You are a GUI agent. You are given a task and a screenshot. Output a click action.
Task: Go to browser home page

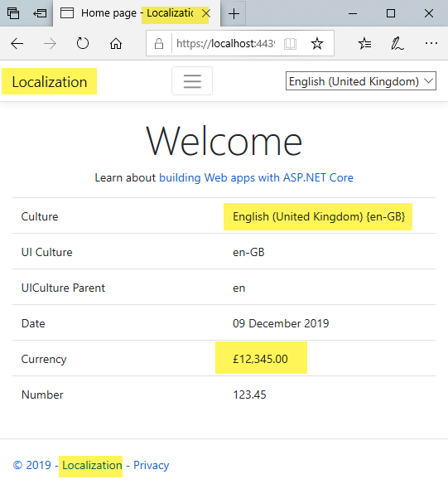pos(116,44)
